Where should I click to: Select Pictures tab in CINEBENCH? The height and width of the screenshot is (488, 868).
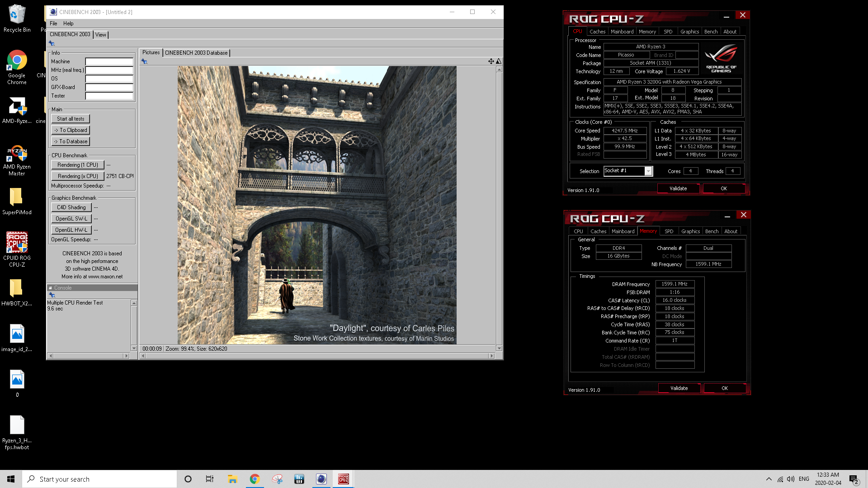click(x=151, y=52)
